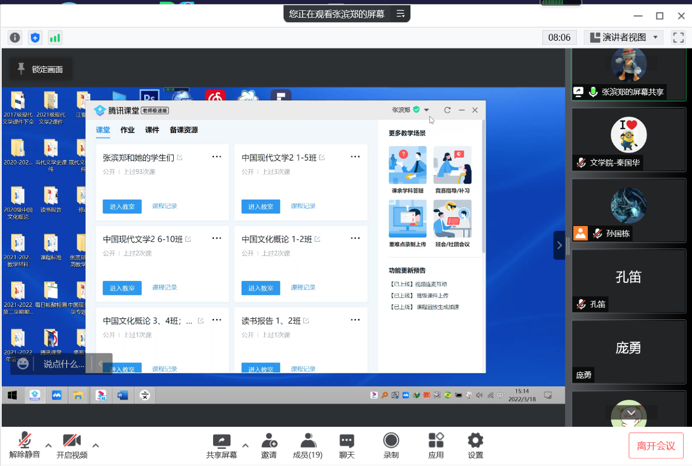This screenshot has height=466, width=692.
Task: Expand audio options arrow beside 解除静音
Action: (49, 446)
